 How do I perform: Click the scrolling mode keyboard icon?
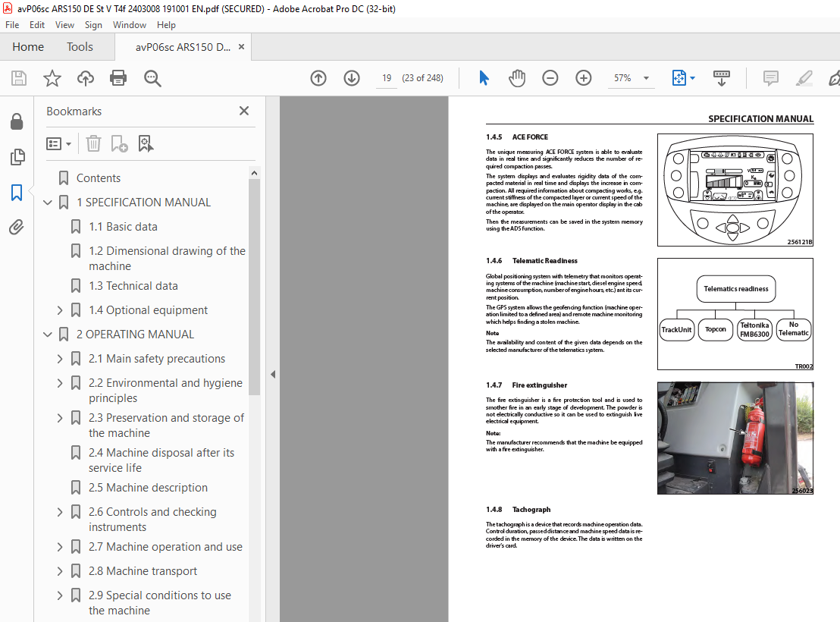point(722,78)
